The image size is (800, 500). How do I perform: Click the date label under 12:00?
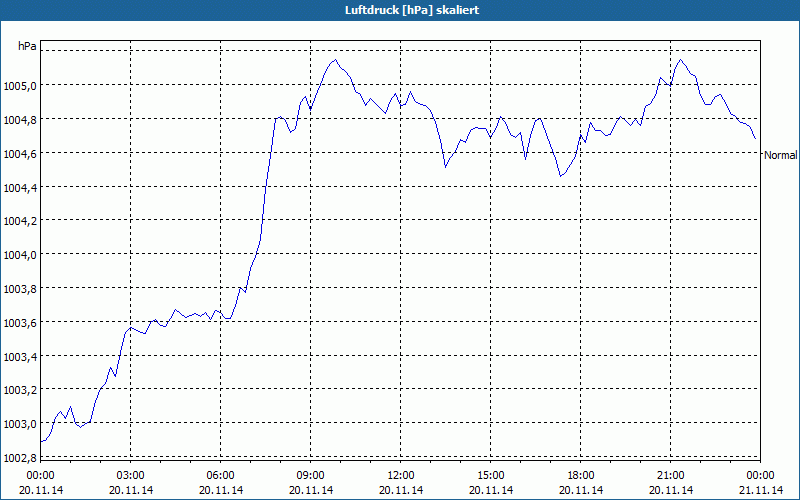[401, 490]
